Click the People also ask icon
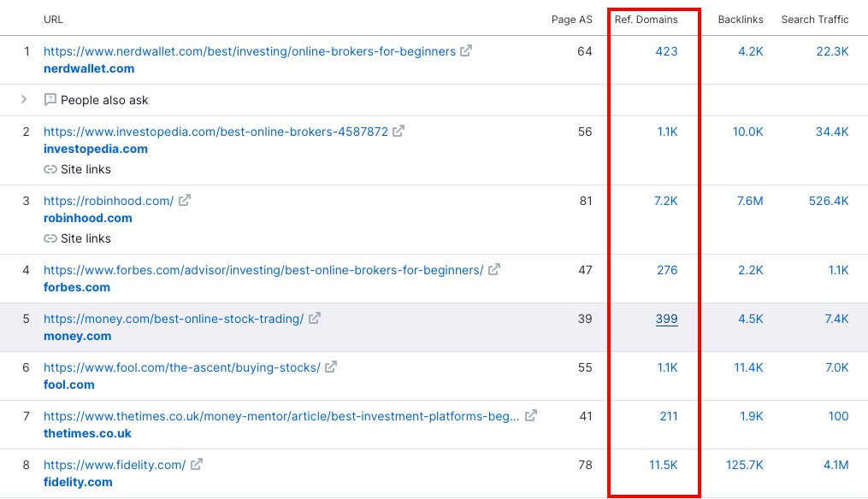 point(50,100)
